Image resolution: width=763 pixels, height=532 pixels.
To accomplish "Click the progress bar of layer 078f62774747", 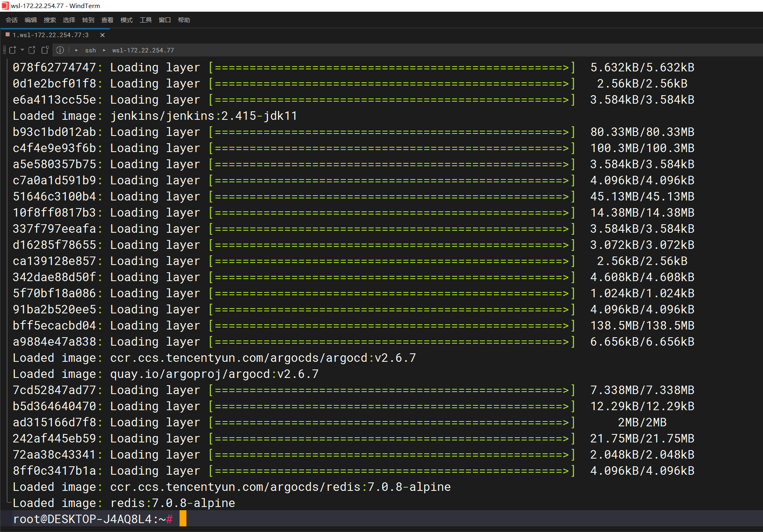I will tap(392, 67).
